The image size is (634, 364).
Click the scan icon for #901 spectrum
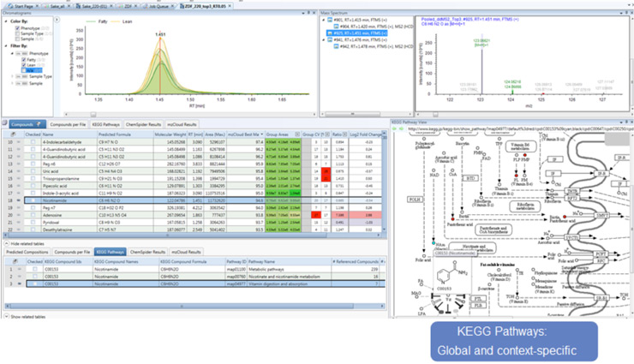pos(330,20)
